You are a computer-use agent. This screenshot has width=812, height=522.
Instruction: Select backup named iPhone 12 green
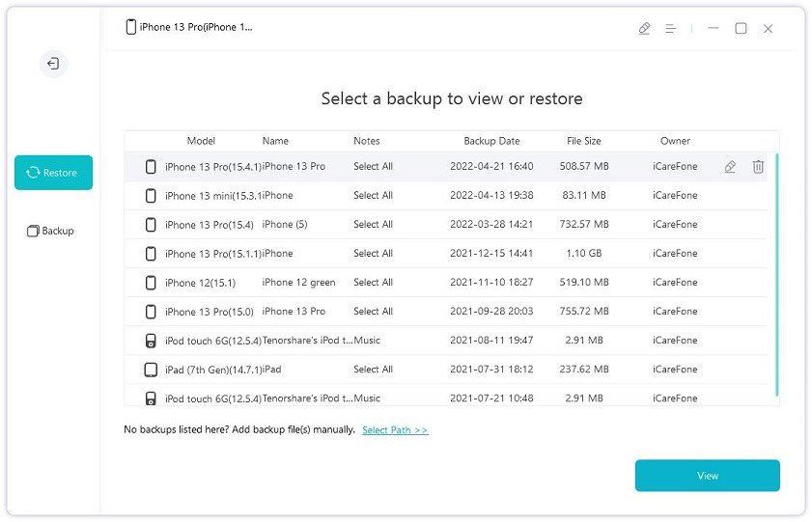click(x=445, y=283)
